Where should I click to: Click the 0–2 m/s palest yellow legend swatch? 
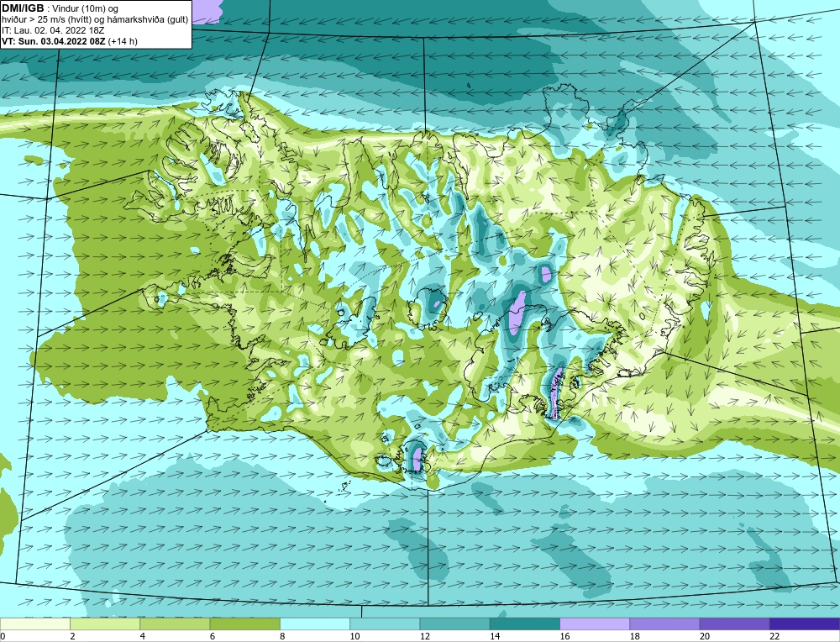point(35,624)
